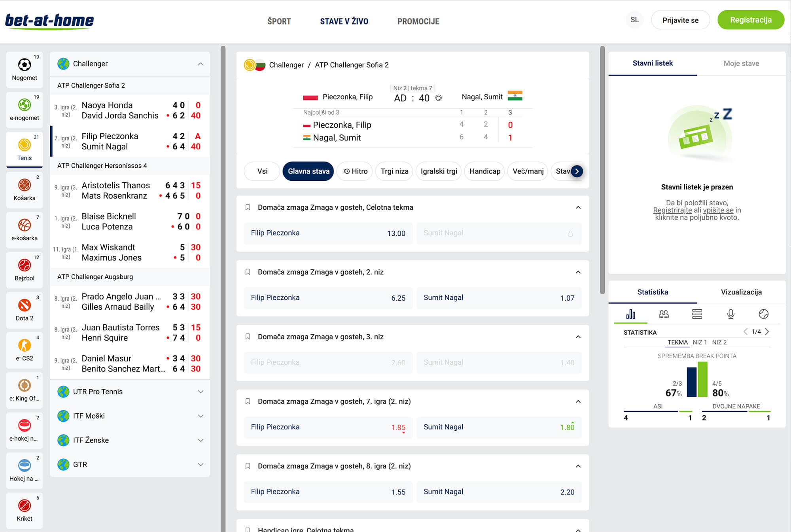Open the e-košarka sport icon
This screenshot has height=532, width=791.
25,229
